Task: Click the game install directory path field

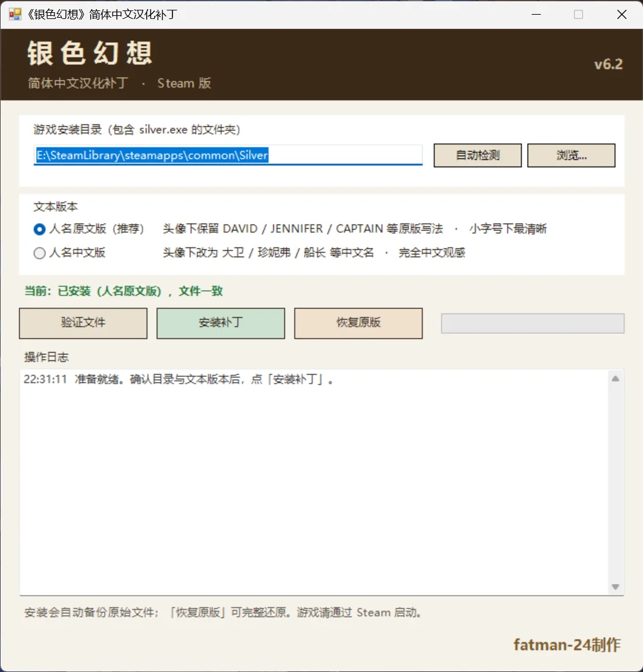Action: click(x=228, y=155)
